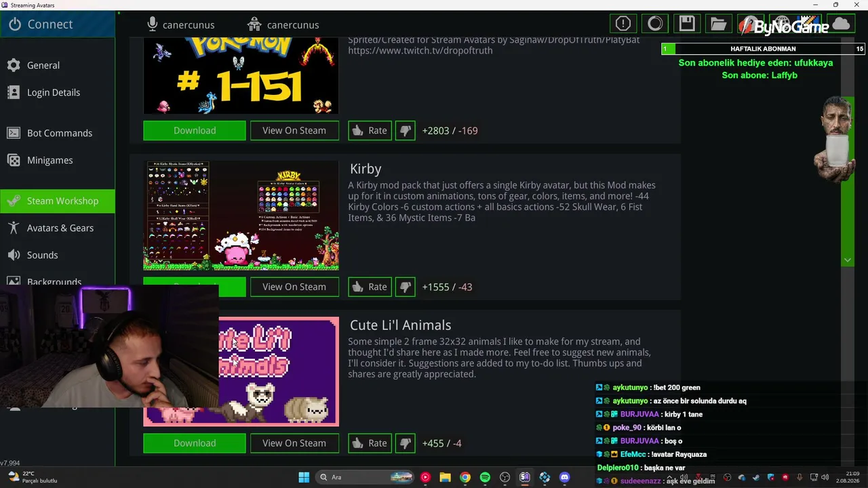Click the bot account icon beside canercunus
868x488 pixels.
[254, 24]
